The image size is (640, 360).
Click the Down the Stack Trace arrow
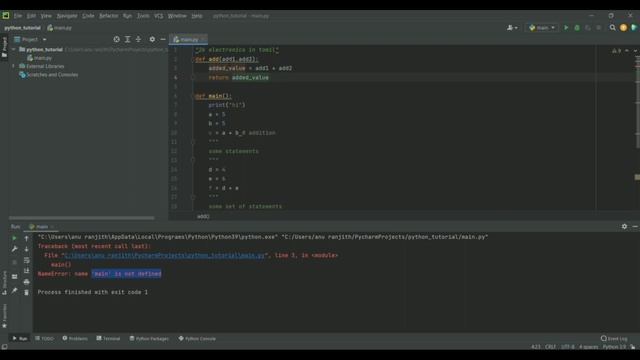[27, 249]
